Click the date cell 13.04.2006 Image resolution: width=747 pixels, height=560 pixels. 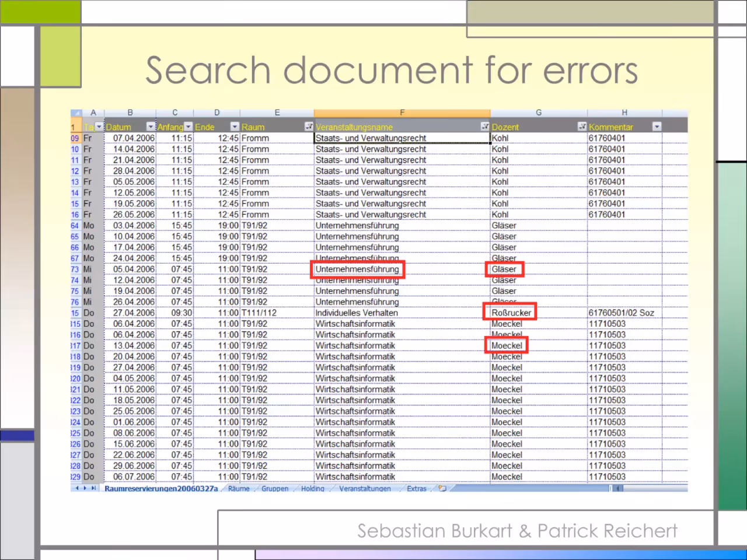[x=130, y=346]
